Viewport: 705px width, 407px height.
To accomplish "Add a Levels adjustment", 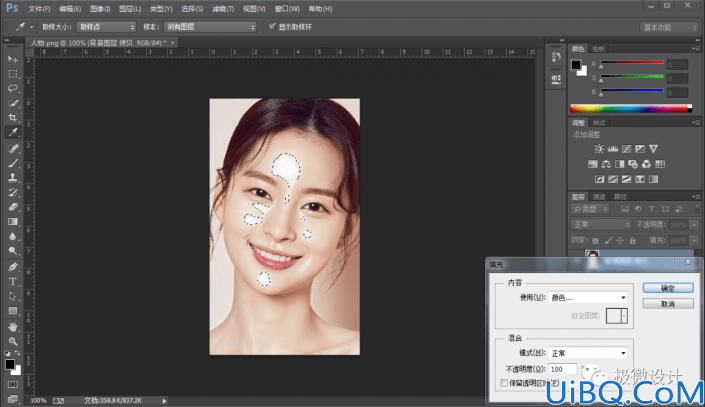I will point(613,149).
